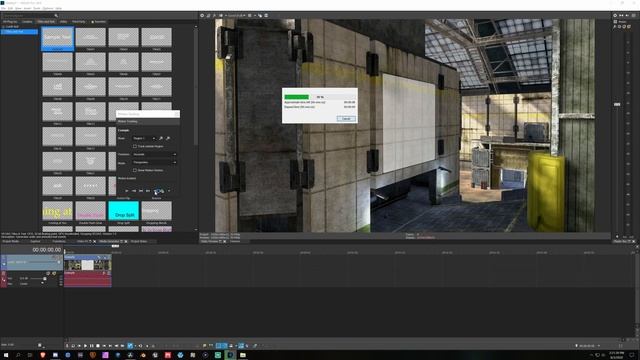This screenshot has width=640, height=360.
Task: Open the Windows Start menu
Action: tap(5, 355)
